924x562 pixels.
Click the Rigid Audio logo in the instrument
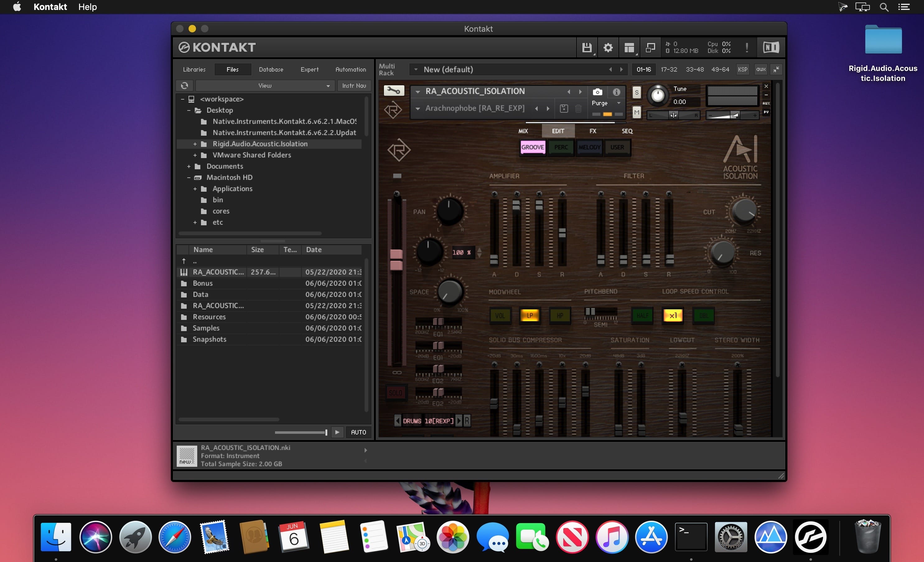[399, 150]
